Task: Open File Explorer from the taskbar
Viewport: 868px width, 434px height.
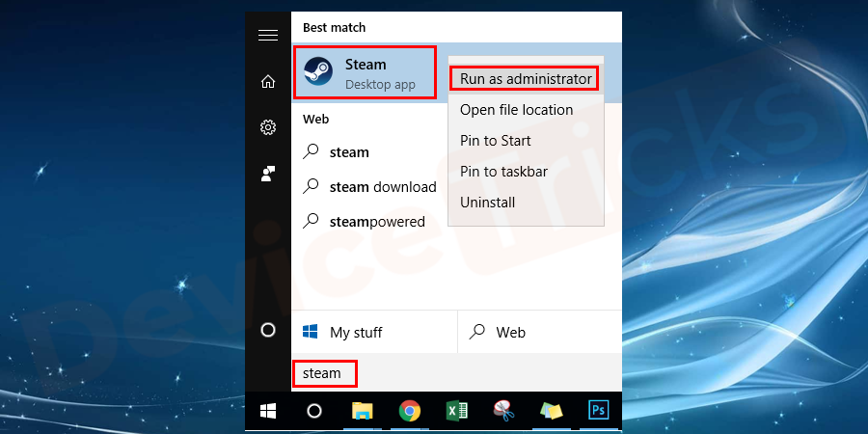Action: (362, 411)
